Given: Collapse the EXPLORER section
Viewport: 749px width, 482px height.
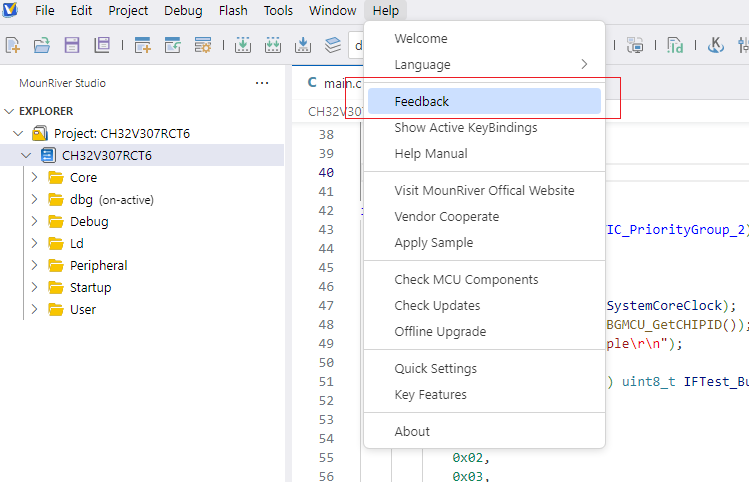Looking at the screenshot, I should tap(9, 111).
